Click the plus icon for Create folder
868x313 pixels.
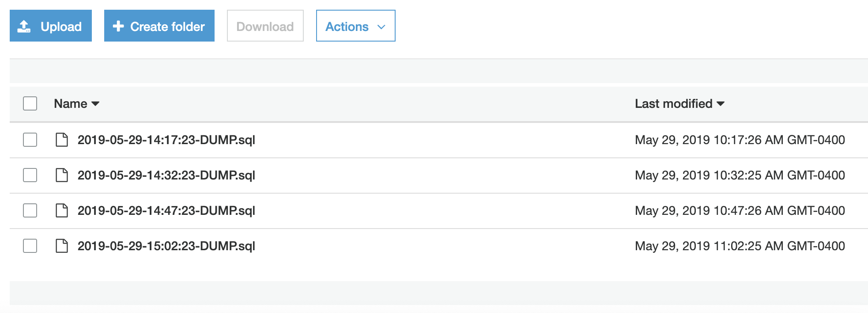pos(118,26)
